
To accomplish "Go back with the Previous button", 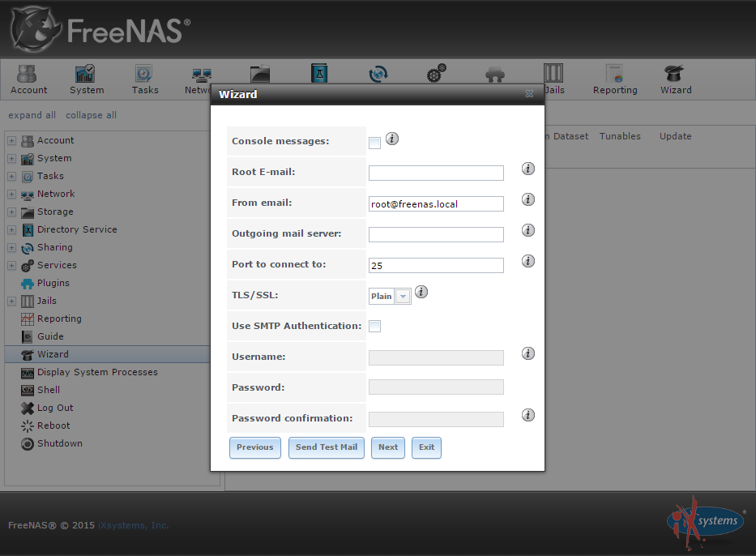I will [x=255, y=447].
